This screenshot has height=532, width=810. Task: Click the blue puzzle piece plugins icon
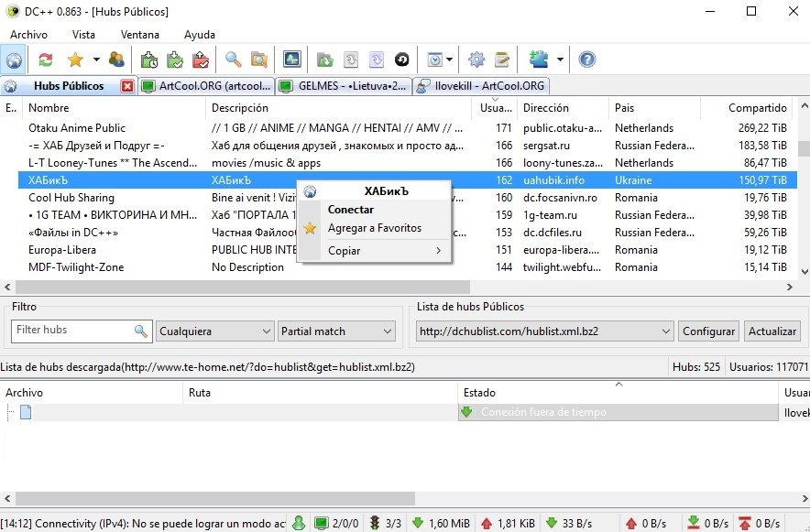(x=539, y=60)
